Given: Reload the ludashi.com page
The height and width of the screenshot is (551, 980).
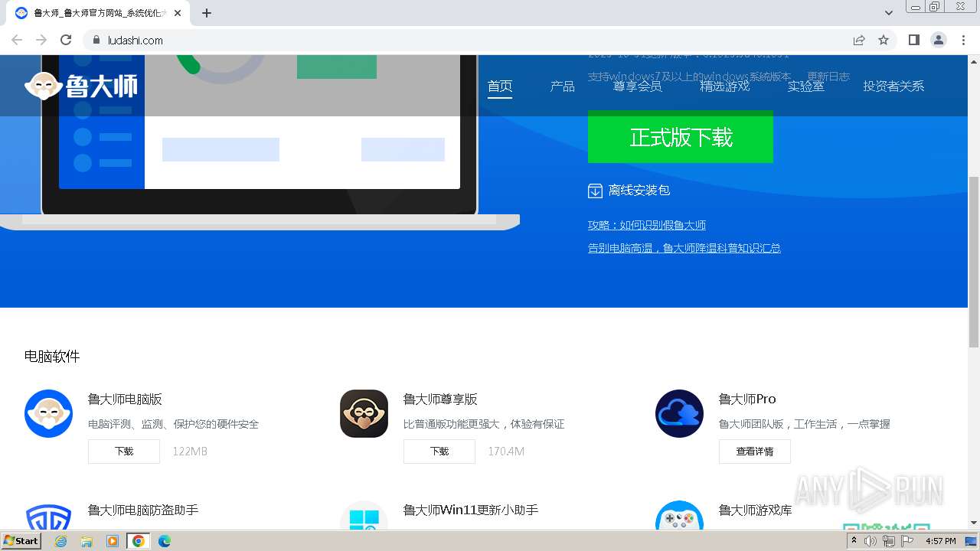Looking at the screenshot, I should coord(66,40).
